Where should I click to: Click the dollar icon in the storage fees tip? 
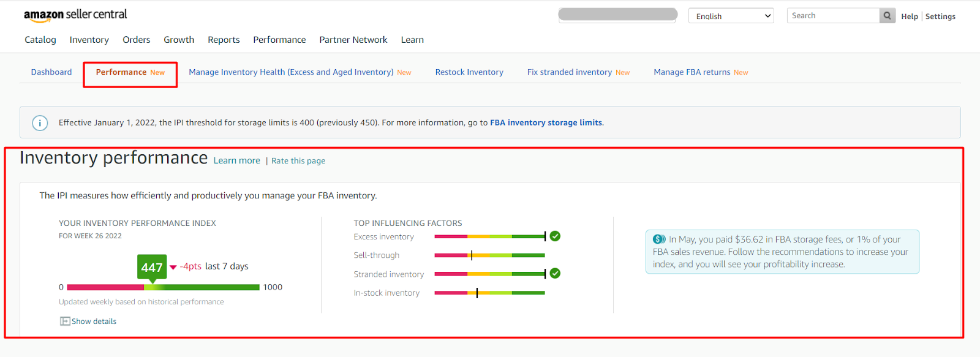click(x=659, y=239)
